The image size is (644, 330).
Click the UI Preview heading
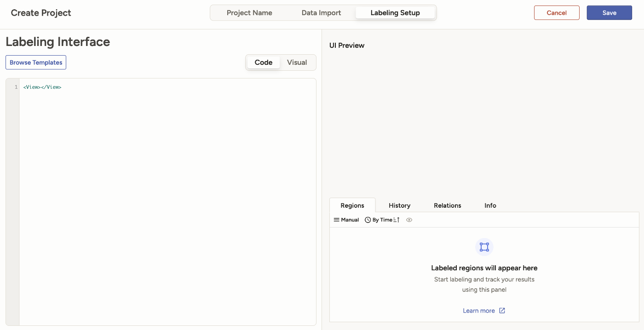(x=347, y=46)
